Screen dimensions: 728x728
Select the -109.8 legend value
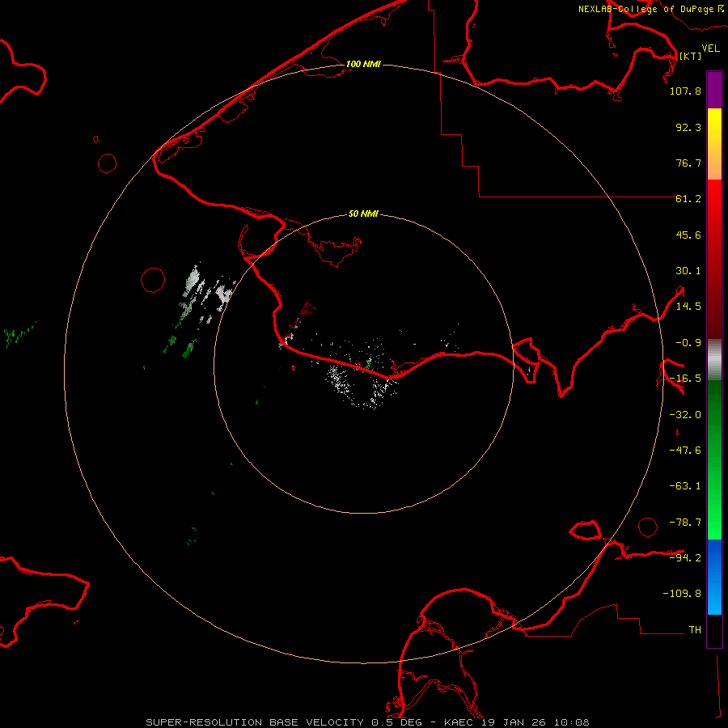click(682, 594)
